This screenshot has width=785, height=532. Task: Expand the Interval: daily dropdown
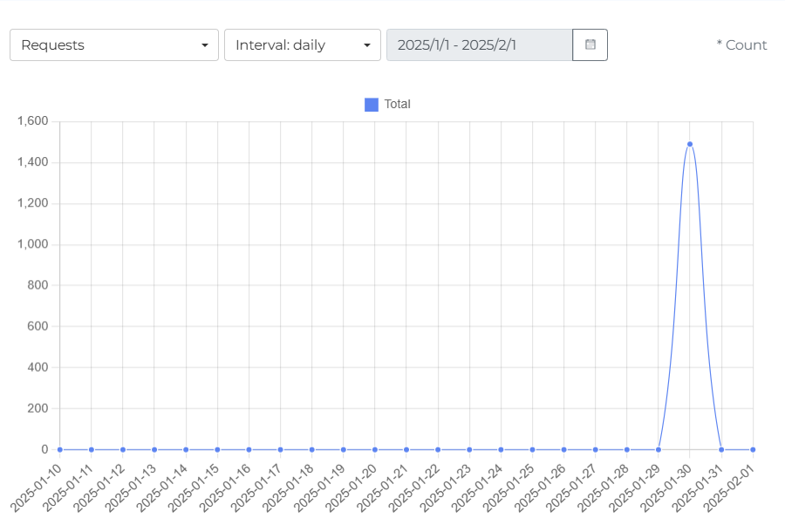(302, 45)
